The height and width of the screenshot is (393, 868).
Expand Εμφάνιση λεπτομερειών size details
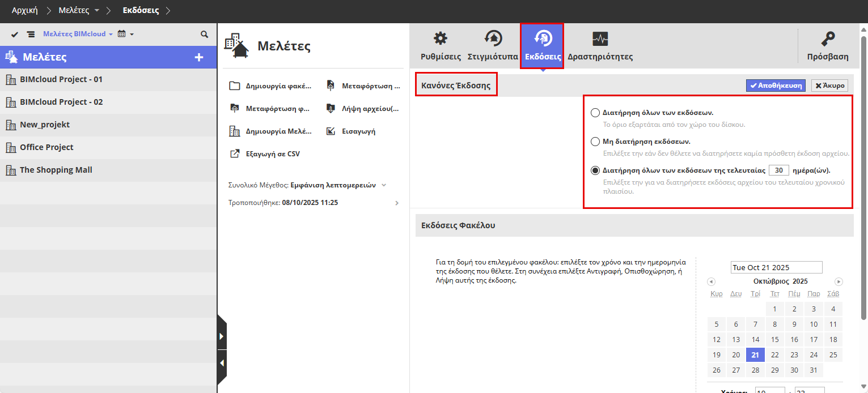pos(338,185)
